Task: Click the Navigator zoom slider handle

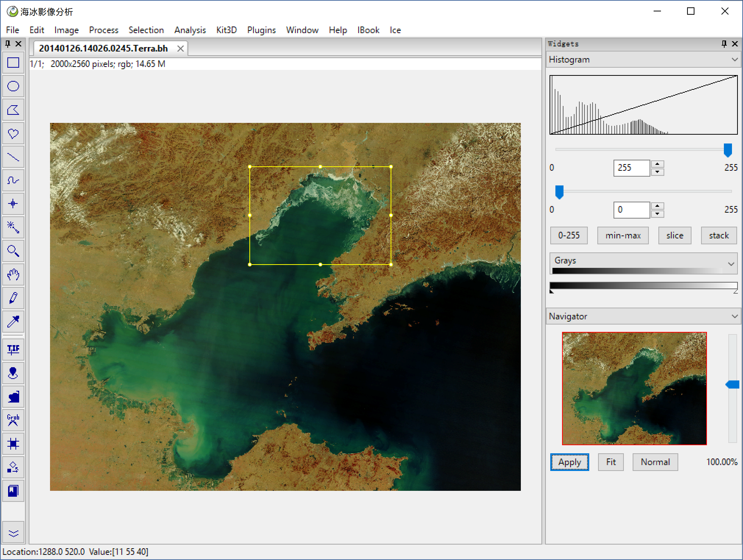Action: [x=732, y=385]
